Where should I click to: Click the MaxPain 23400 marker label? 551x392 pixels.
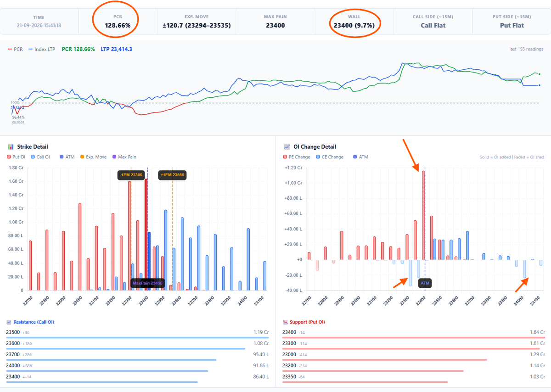click(x=147, y=283)
